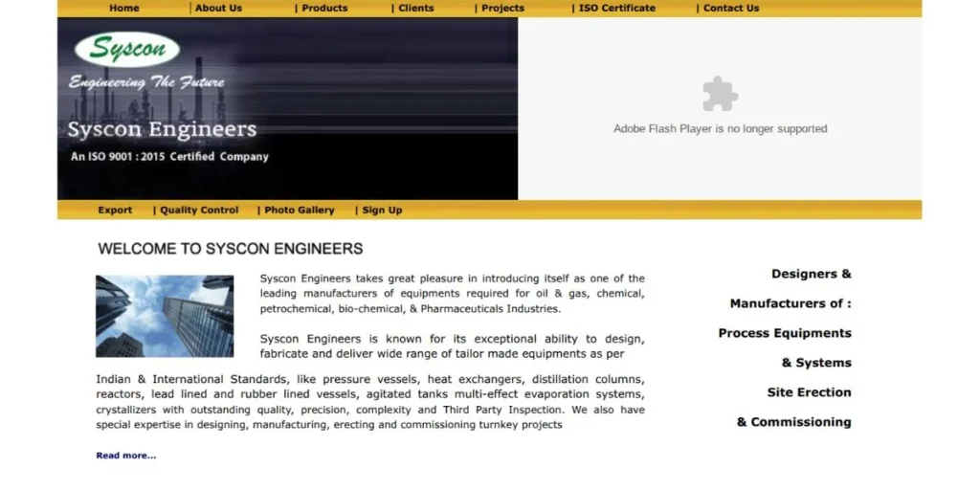View the ISO Certificate page
This screenshot has width=980, height=490.
[616, 8]
